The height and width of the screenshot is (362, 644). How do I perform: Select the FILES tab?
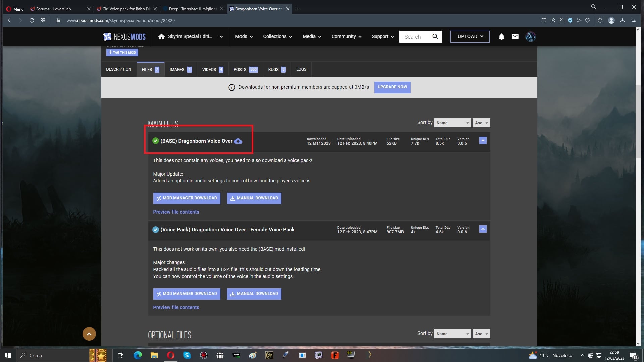click(x=150, y=69)
